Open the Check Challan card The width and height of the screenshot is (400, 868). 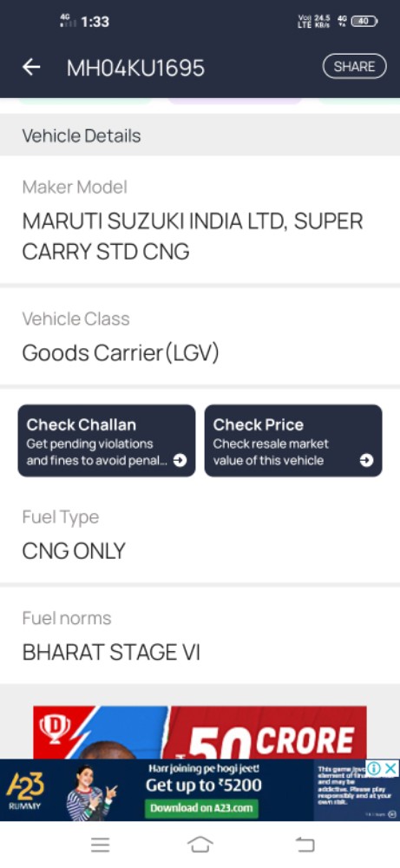click(107, 441)
